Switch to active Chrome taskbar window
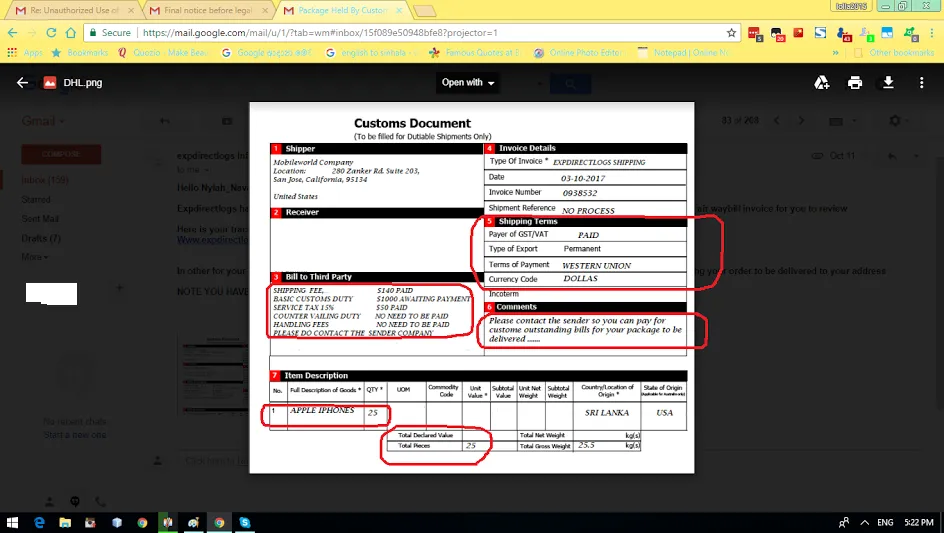 219,522
